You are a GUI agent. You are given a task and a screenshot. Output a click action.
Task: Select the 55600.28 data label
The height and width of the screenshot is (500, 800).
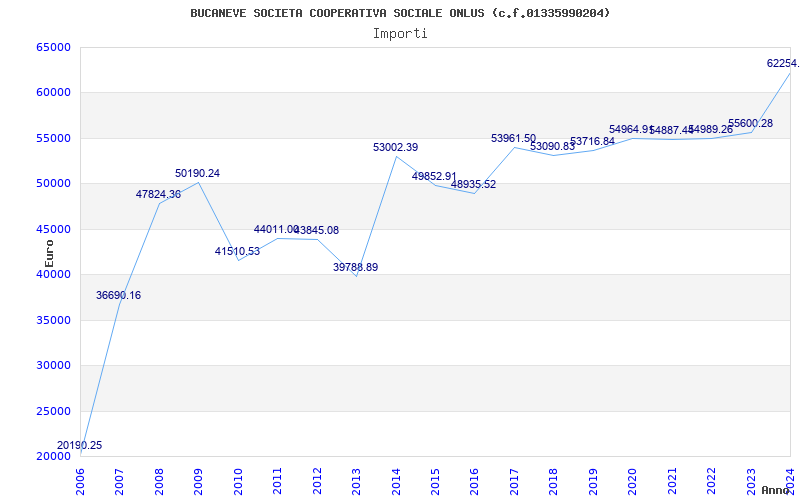[x=751, y=123]
